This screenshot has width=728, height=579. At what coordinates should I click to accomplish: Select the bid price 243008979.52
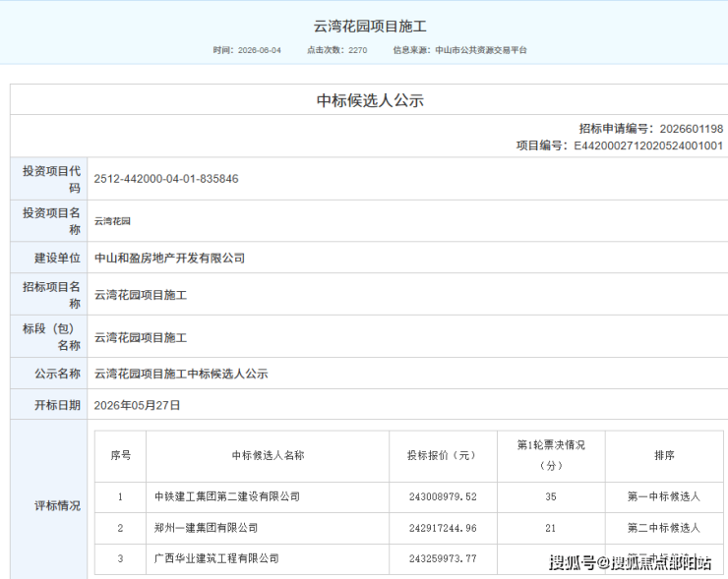pyautogui.click(x=443, y=496)
